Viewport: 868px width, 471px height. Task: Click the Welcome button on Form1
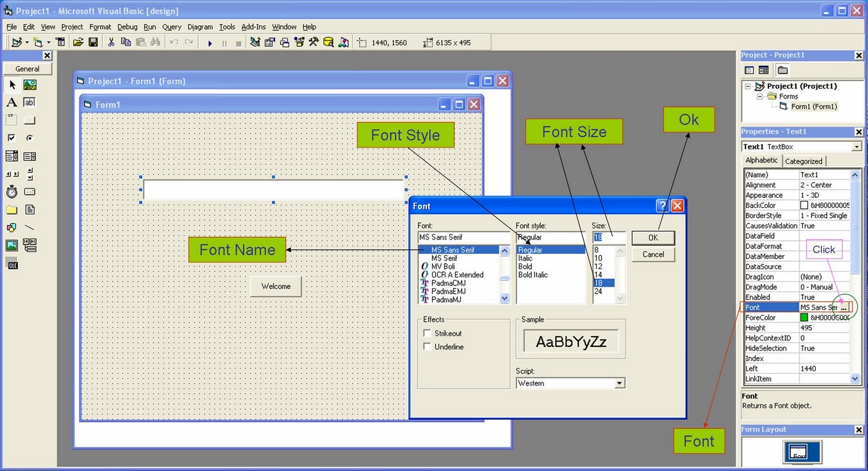coord(276,286)
